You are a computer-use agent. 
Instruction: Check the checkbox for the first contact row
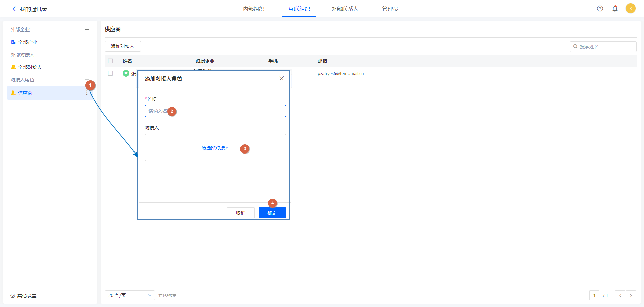[110, 73]
